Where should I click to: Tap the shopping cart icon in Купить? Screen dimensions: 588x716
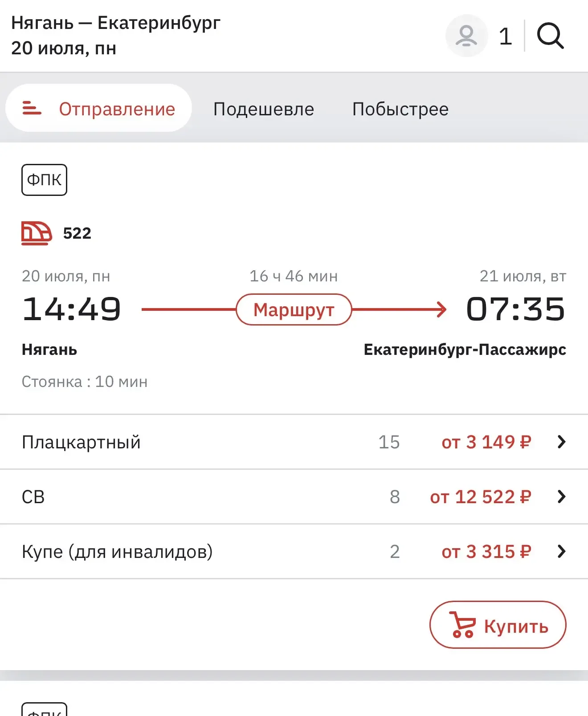tap(462, 625)
